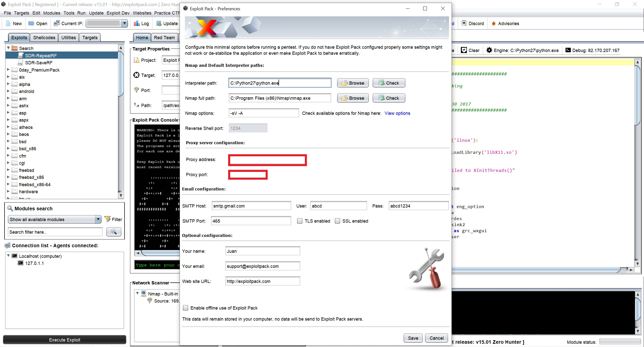This screenshot has width=644, height=347.
Task: Click the Nmap options field
Action: click(x=264, y=113)
